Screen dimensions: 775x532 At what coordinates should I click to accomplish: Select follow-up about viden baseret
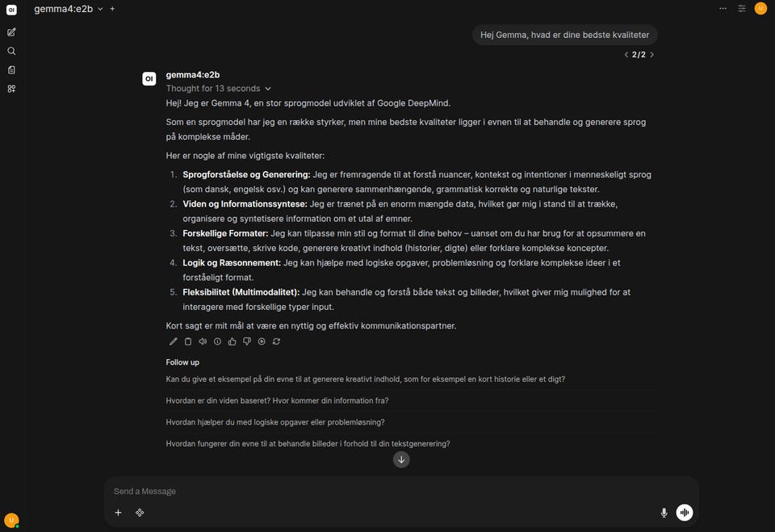click(x=277, y=400)
